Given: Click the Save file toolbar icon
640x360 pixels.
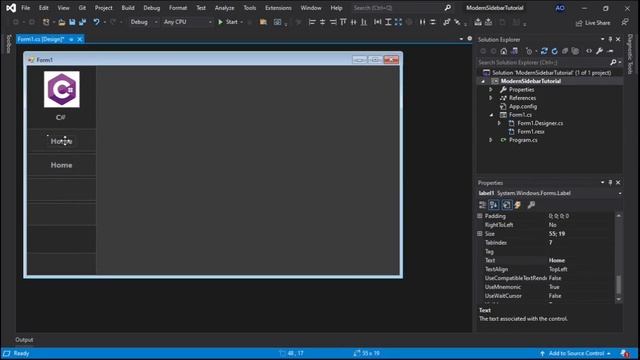Looking at the screenshot, I should point(72,22).
